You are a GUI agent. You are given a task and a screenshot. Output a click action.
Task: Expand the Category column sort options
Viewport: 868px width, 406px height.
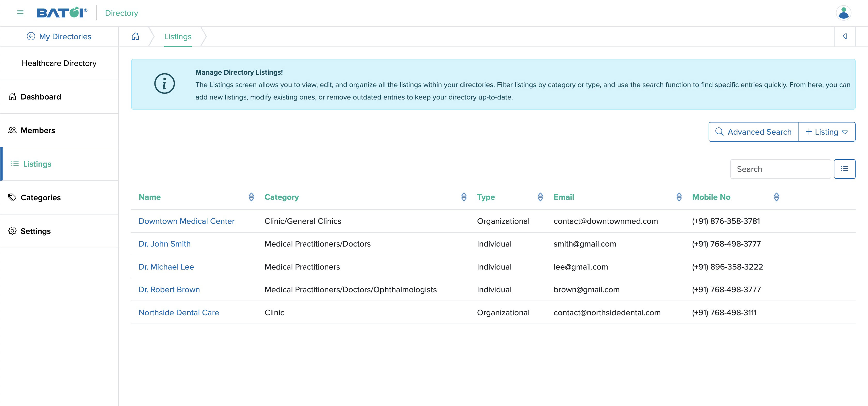pyautogui.click(x=464, y=197)
